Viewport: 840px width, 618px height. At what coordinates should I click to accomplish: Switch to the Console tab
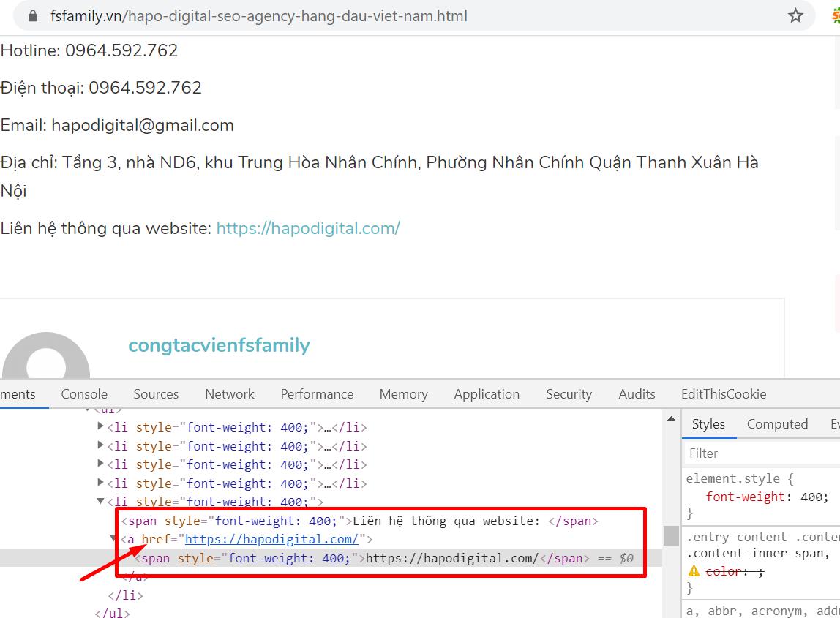(x=84, y=394)
